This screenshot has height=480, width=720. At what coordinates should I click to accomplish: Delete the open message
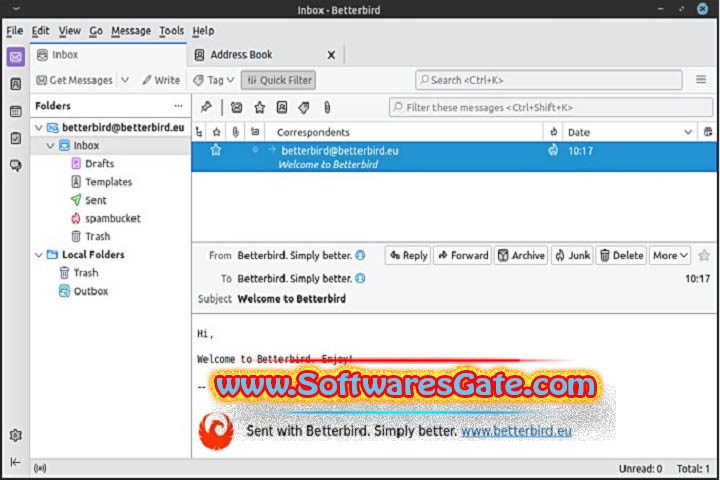click(x=621, y=255)
